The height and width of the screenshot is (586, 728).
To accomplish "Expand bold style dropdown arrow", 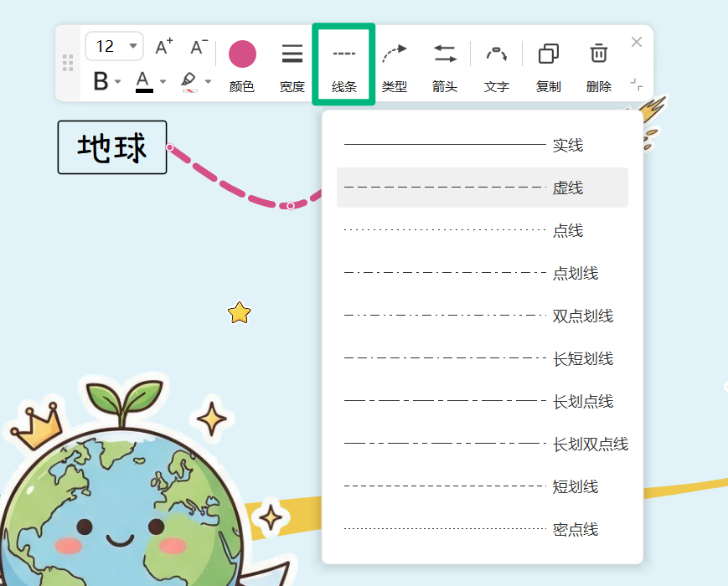I will 118,82.
